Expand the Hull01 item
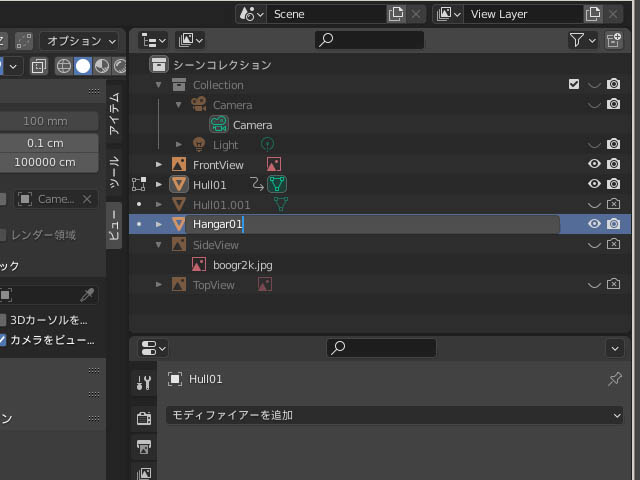The width and height of the screenshot is (640, 480). pos(159,184)
